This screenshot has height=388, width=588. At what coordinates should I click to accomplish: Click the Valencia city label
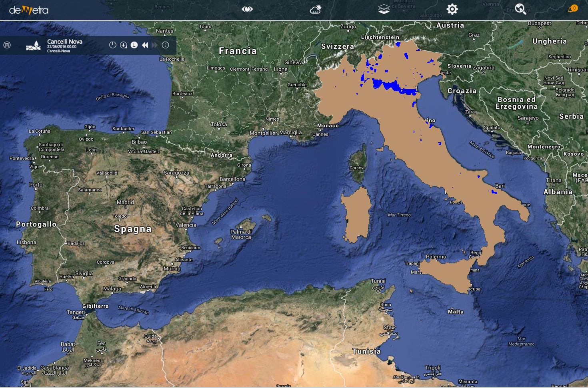186,225
